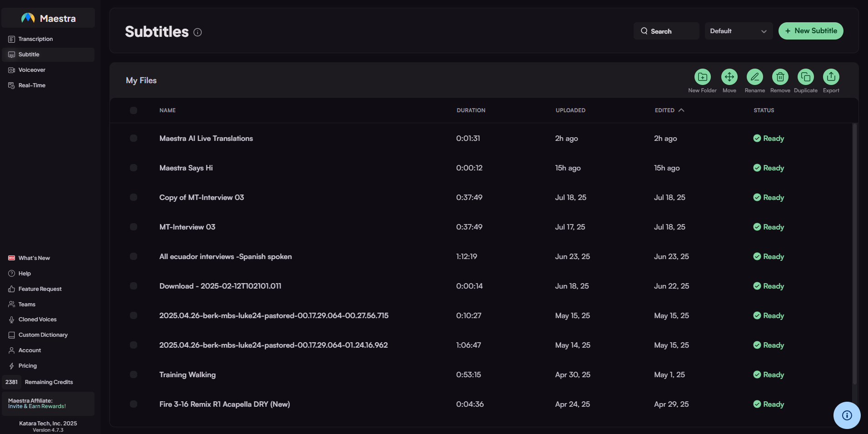
Task: Click the New Folder icon
Action: [702, 77]
